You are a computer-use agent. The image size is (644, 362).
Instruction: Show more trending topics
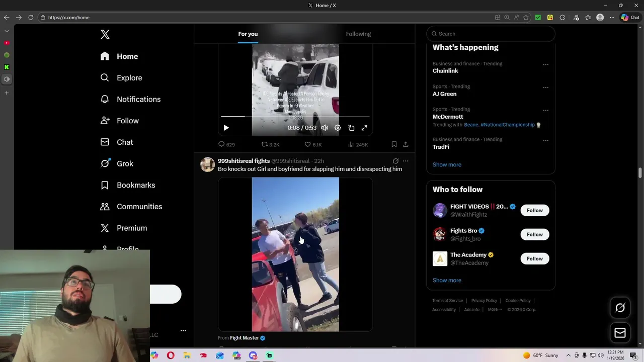coord(447,164)
